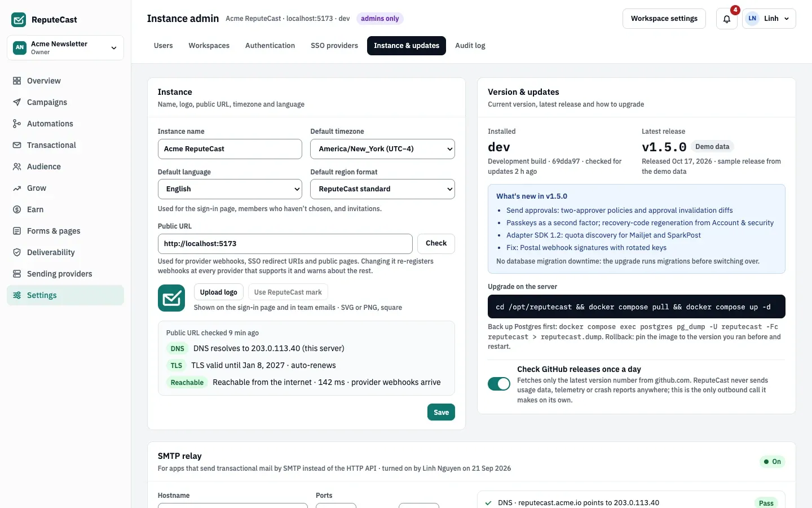The width and height of the screenshot is (812, 508).
Task: Open the Default timezone dropdown
Action: tap(382, 149)
